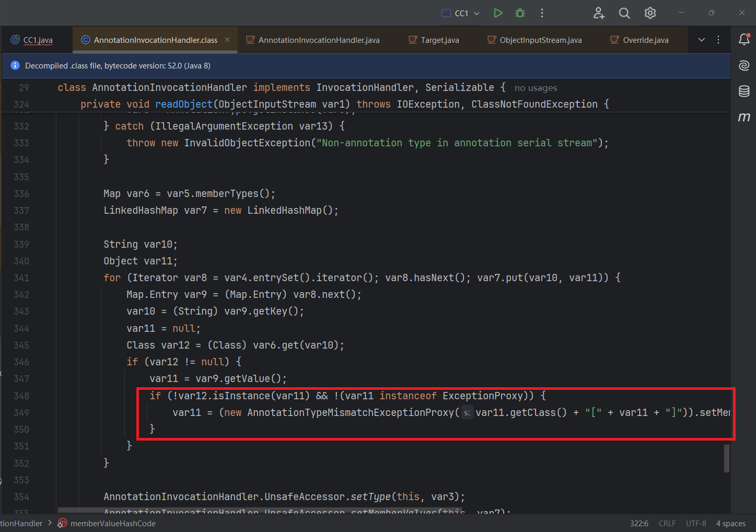Viewport: 756px width, 532px height.
Task: Click setType call on line 354
Action: 370,496
